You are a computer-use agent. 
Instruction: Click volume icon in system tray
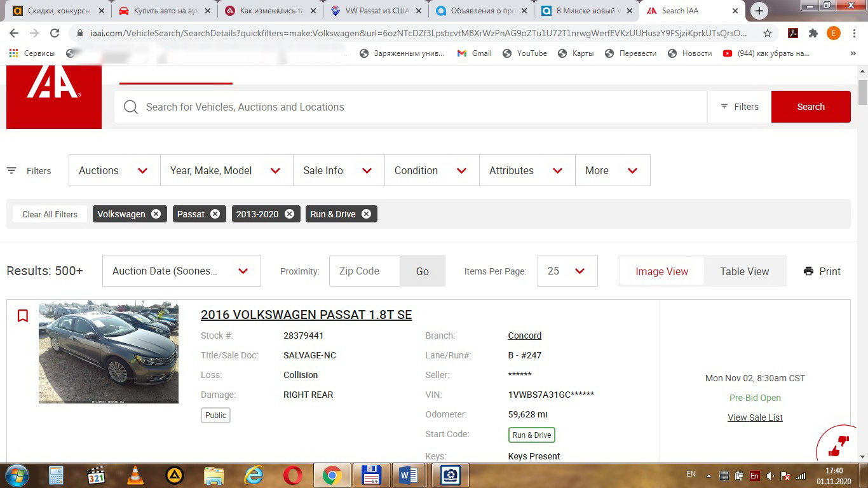point(770,475)
